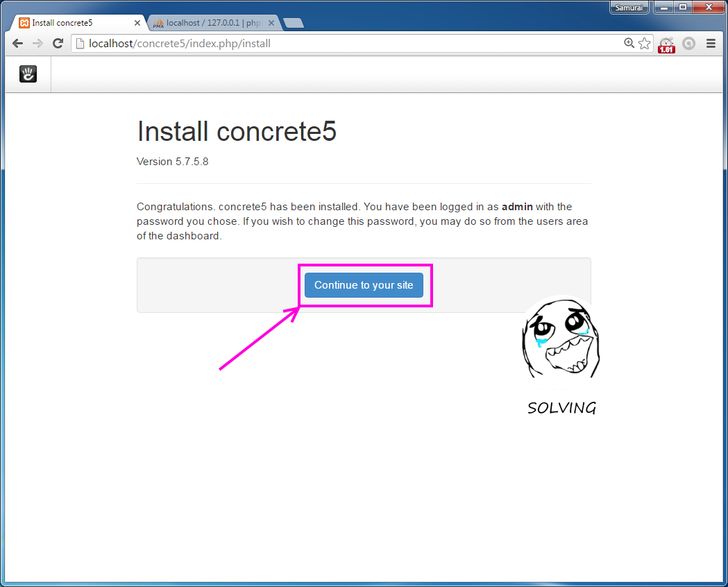728x587 pixels.
Task: Open a new tab with the new-tab button
Action: pos(293,23)
